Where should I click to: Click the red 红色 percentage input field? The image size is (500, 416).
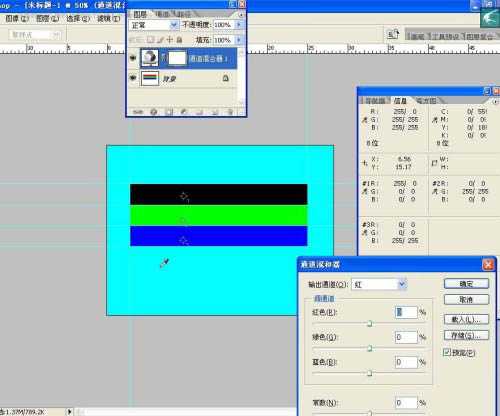406,312
